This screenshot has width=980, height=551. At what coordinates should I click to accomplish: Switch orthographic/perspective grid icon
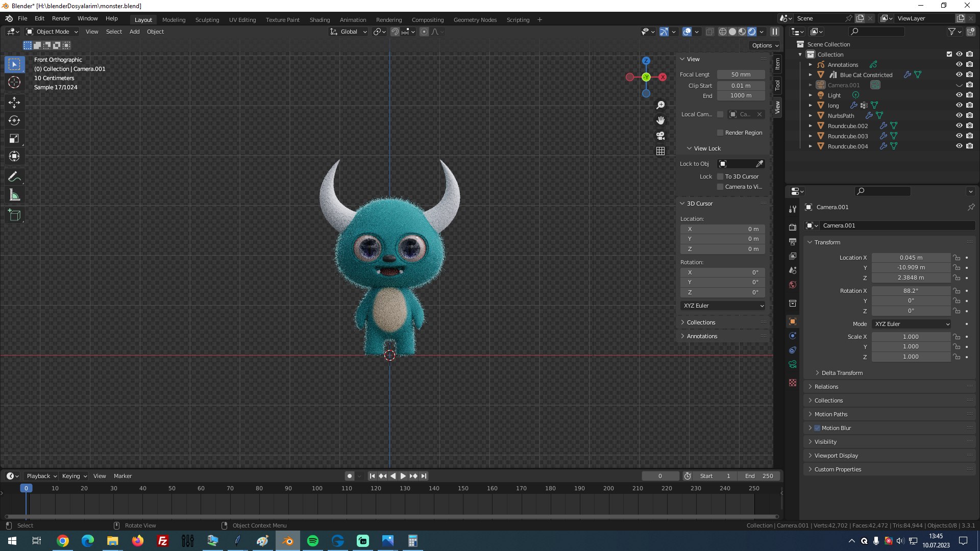(660, 151)
